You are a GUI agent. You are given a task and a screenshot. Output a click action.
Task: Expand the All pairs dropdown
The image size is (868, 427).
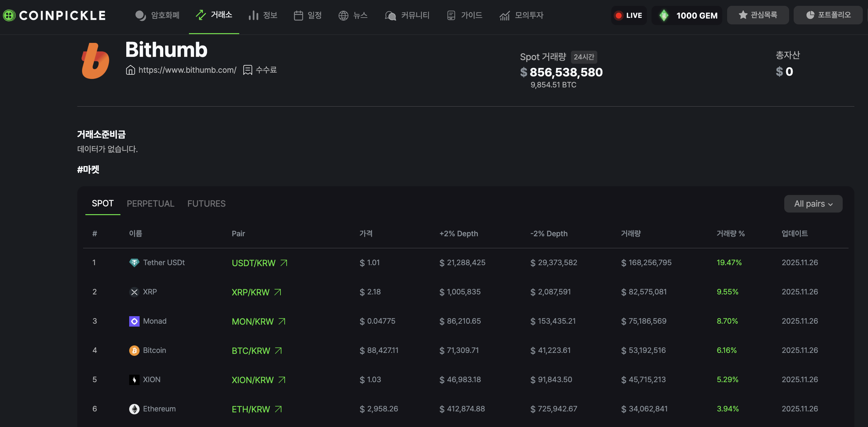click(813, 204)
